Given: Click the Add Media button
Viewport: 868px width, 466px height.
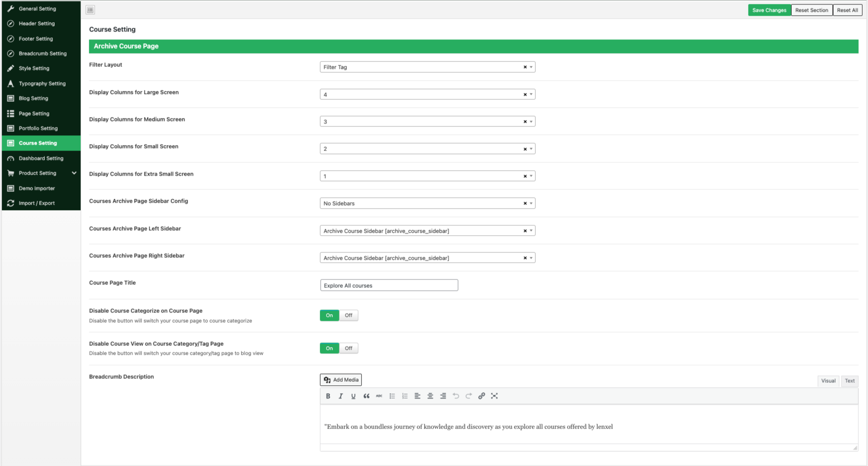Looking at the screenshot, I should [x=341, y=380].
